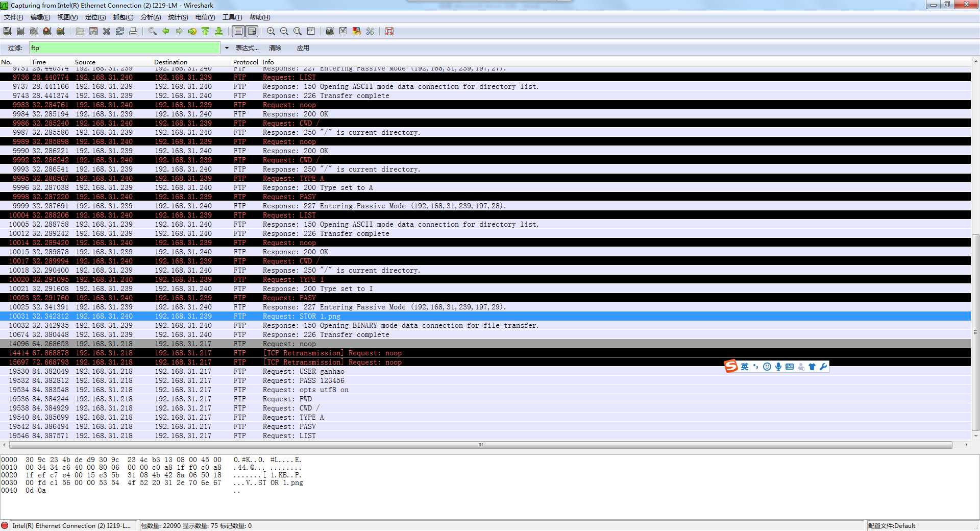
Task: Sort by the Info column header
Action: 268,62
